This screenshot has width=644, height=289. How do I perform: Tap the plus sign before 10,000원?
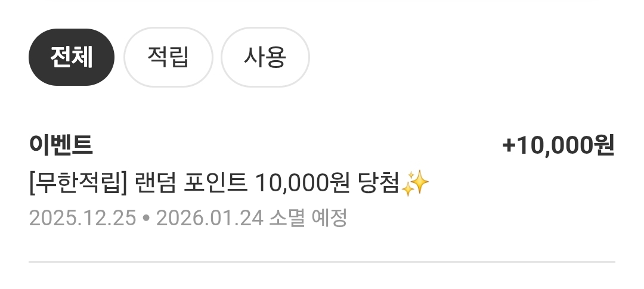coord(509,146)
